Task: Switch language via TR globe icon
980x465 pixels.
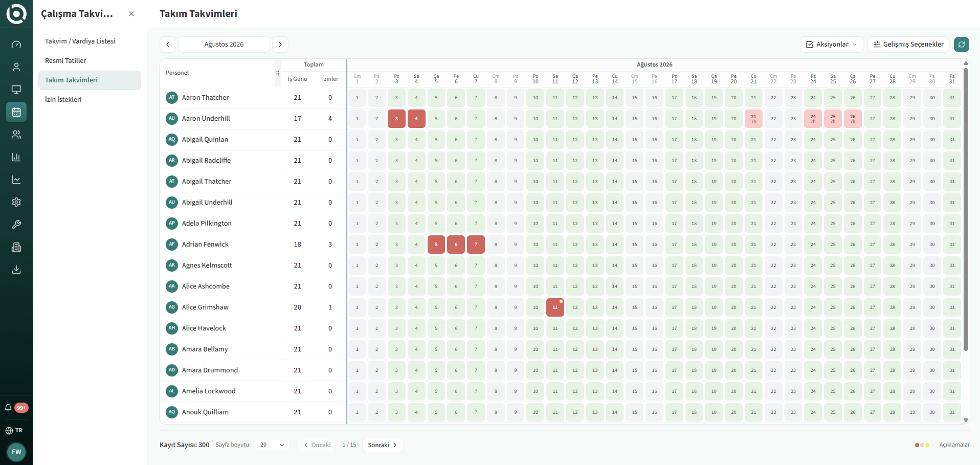Action: click(x=14, y=430)
